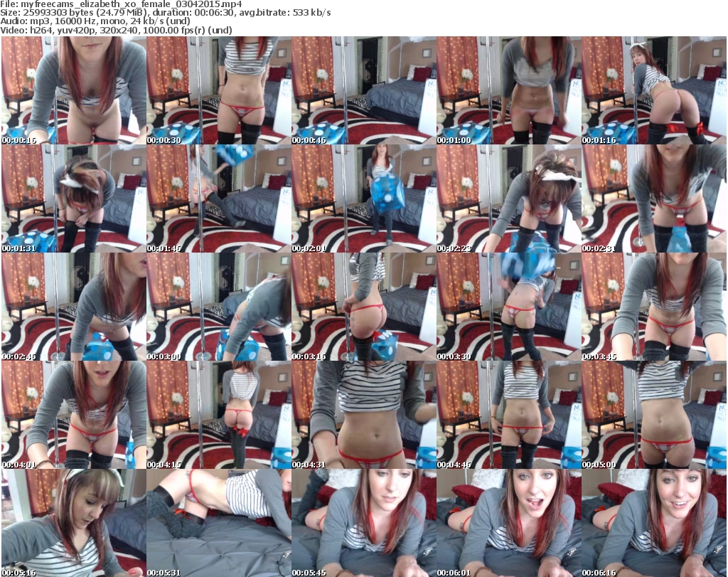Choose the frame stamped 00:01:46
The width and height of the screenshot is (728, 577).
(219, 198)
